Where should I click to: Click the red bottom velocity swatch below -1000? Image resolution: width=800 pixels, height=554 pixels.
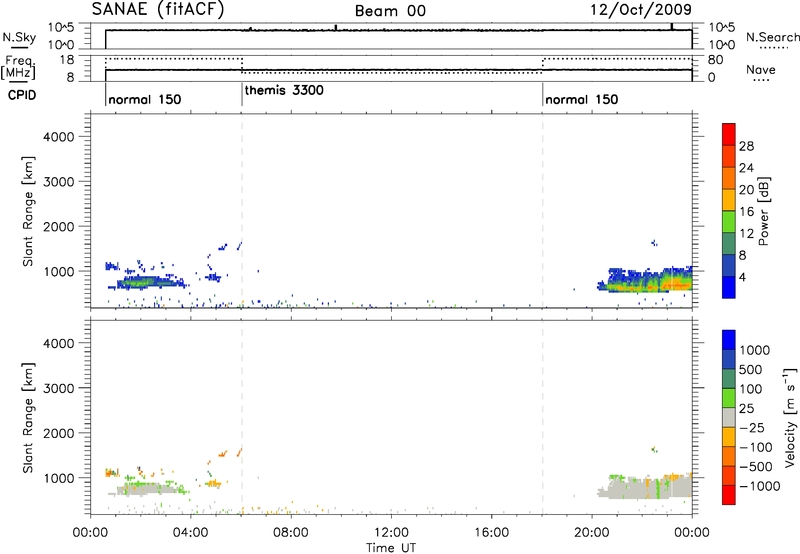(x=729, y=495)
